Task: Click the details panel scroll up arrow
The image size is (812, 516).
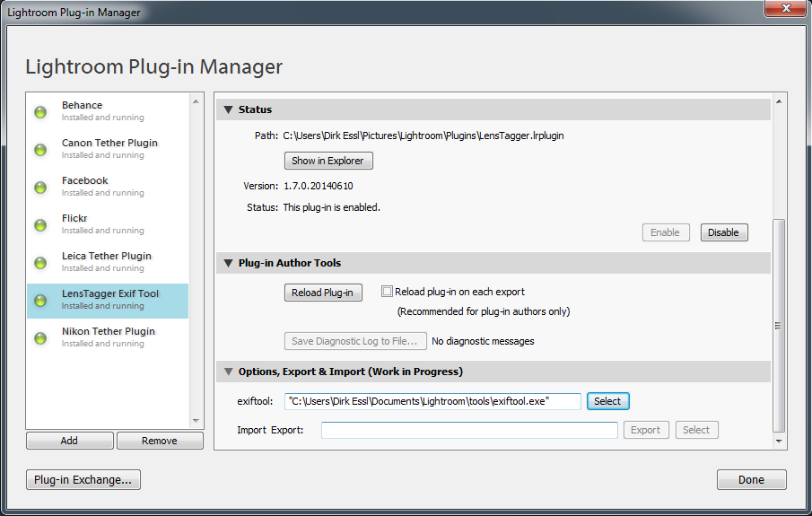Action: [x=779, y=101]
